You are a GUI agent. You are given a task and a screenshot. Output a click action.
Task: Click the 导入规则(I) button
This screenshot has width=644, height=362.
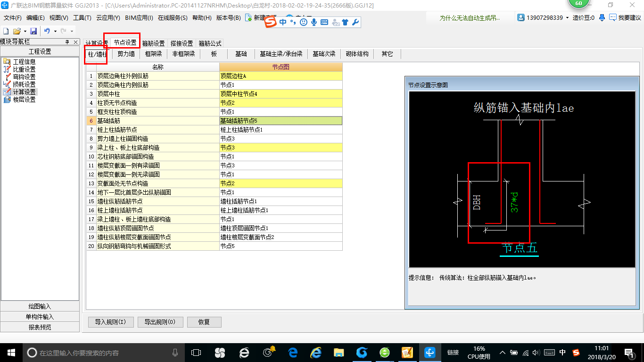[110, 322]
